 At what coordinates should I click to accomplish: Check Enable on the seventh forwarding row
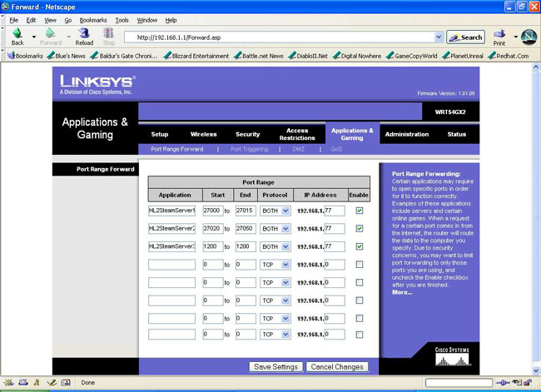[360, 318]
